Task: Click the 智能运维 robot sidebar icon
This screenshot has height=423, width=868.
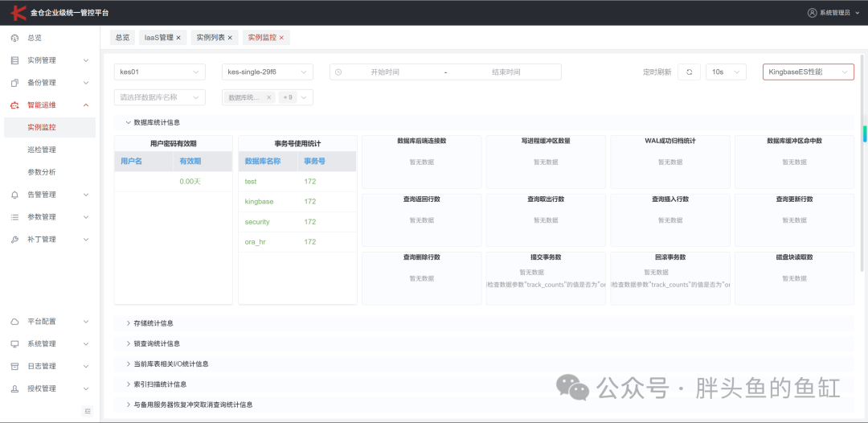Action: [x=15, y=105]
